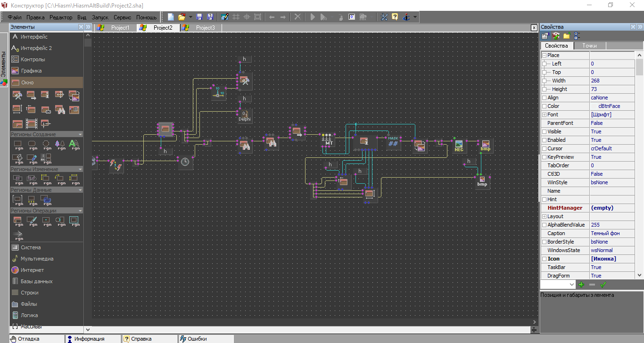Toggle the Enabled property checkbox
644x343 pixels.
coord(544,140)
